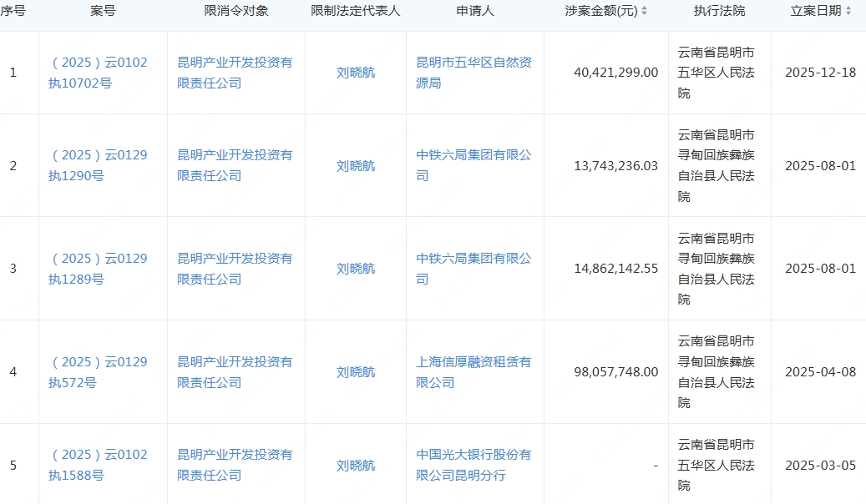Select amount 40,421,299.00
Image resolution: width=866 pixels, height=504 pixels.
click(x=615, y=73)
